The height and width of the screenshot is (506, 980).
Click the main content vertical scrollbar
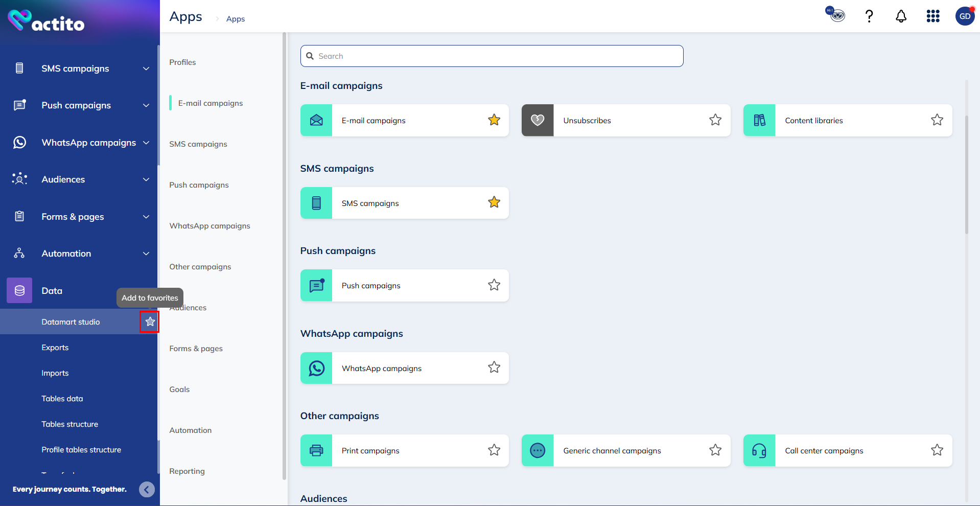coord(966,174)
